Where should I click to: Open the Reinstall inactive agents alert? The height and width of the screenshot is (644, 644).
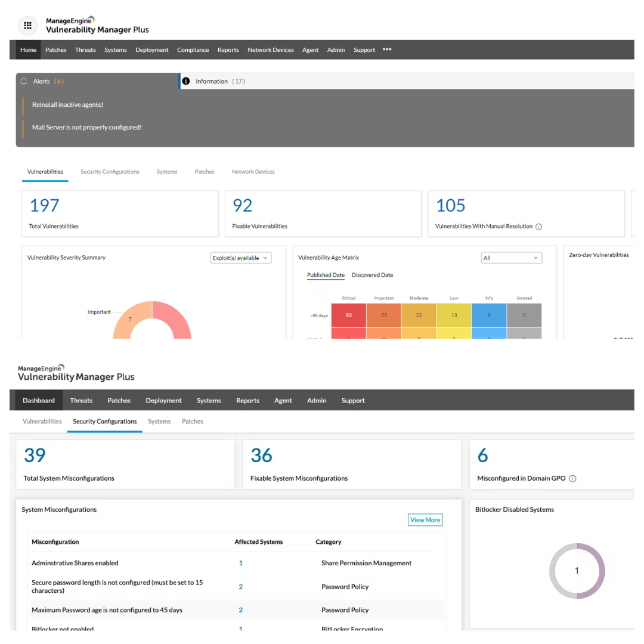(67, 104)
